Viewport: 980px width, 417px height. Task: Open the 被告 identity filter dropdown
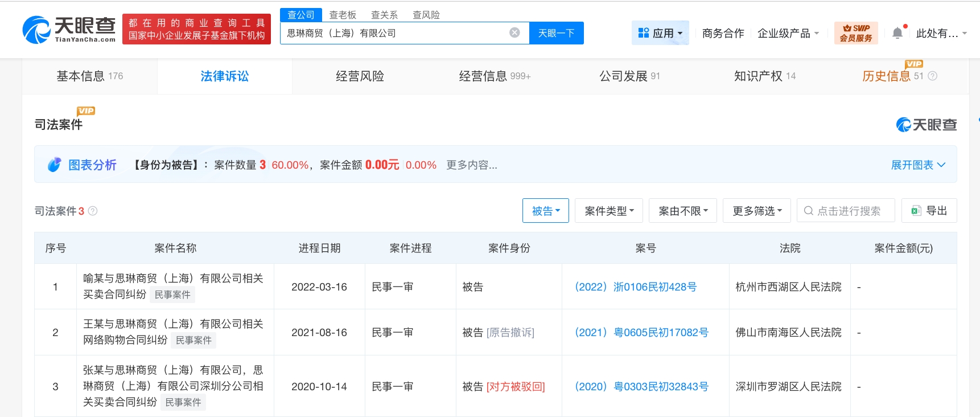point(545,211)
